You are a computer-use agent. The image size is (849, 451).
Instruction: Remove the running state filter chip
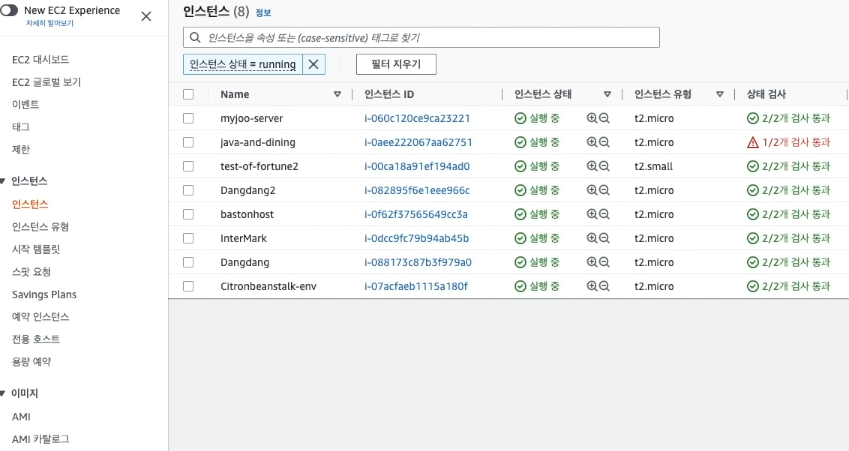click(x=314, y=64)
